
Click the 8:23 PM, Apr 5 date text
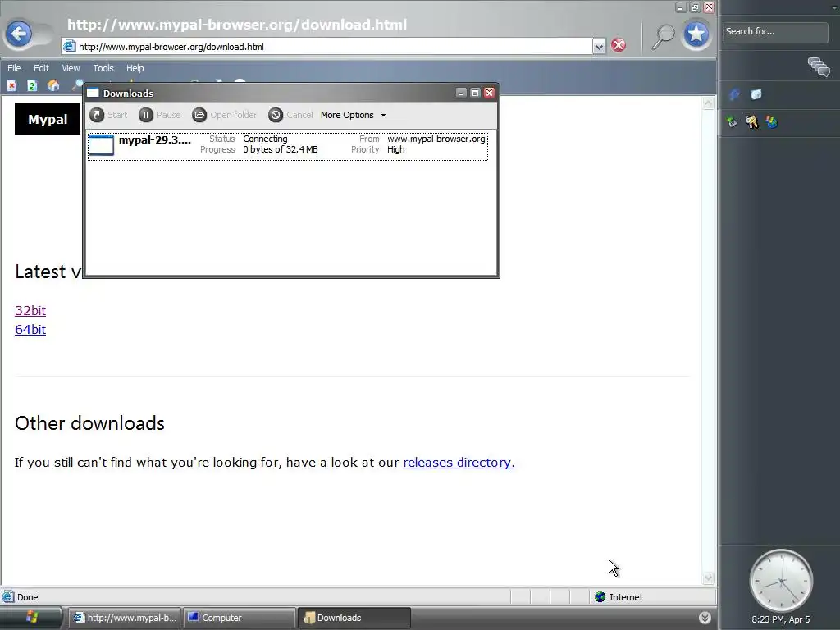[x=781, y=619]
